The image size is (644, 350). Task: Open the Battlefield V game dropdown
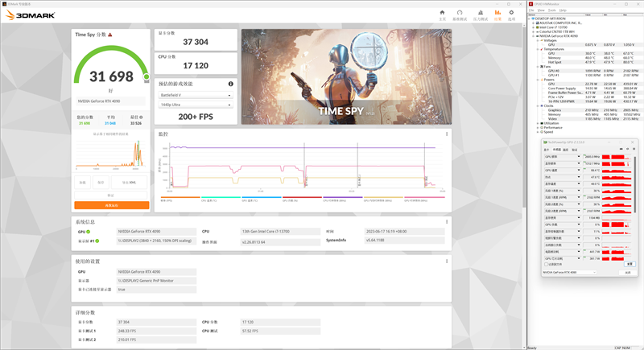[196, 95]
